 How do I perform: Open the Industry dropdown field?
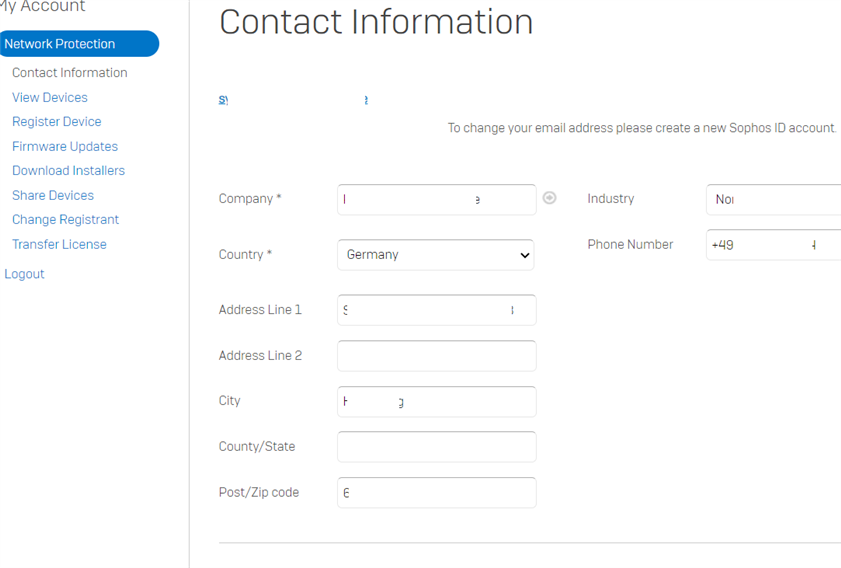point(773,200)
